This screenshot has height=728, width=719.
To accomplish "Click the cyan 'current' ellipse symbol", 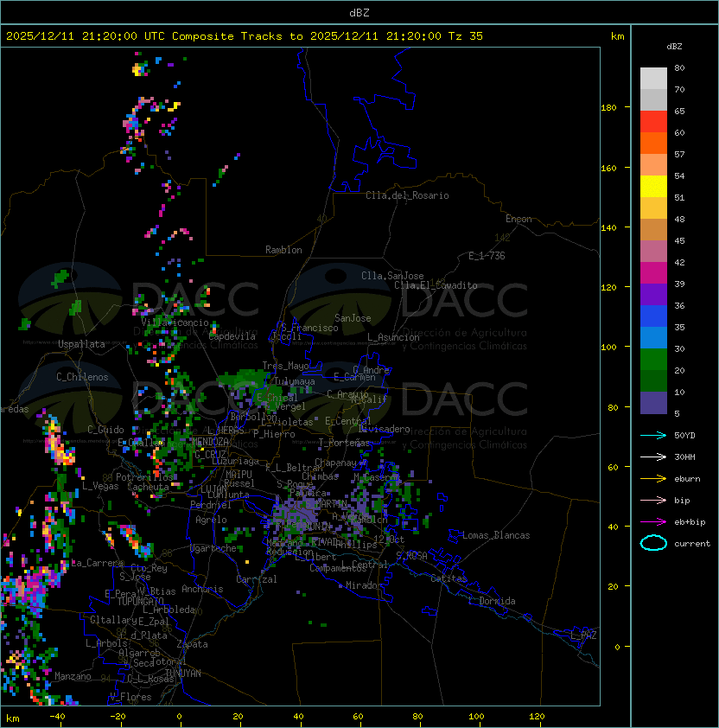I will [x=653, y=543].
